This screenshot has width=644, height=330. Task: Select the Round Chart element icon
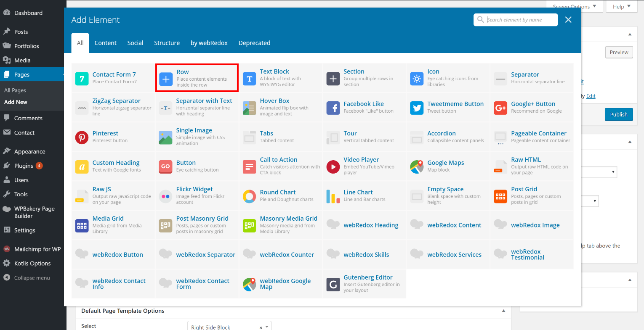[250, 196]
